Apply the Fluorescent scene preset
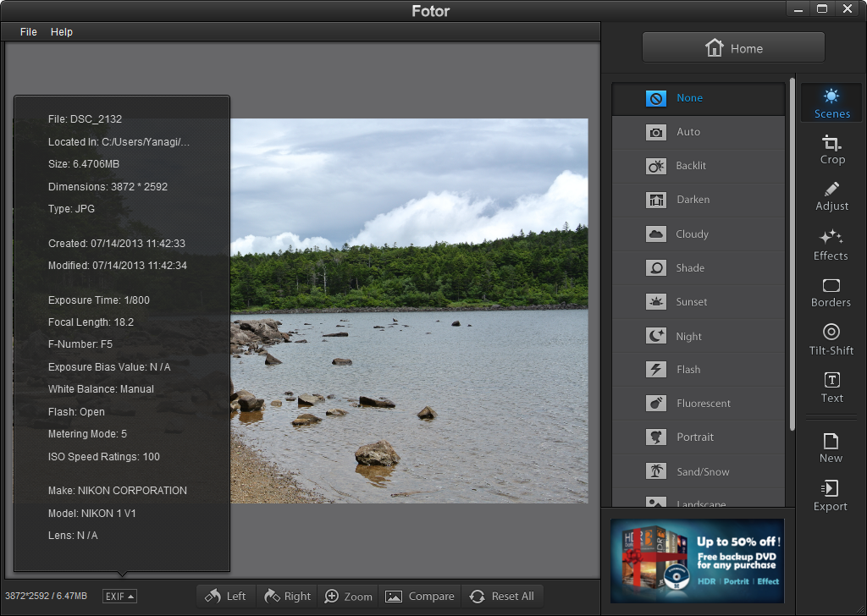Screen dimensions: 867x616 coord(699,404)
